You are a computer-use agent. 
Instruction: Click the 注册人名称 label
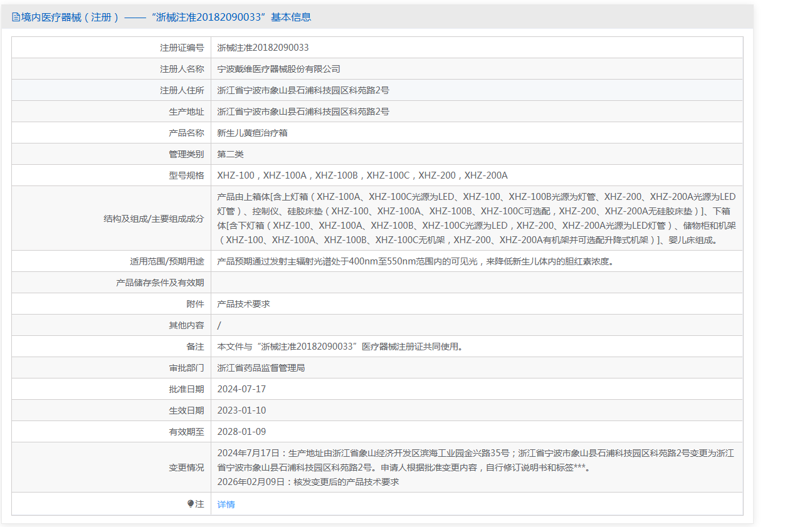[x=182, y=69]
